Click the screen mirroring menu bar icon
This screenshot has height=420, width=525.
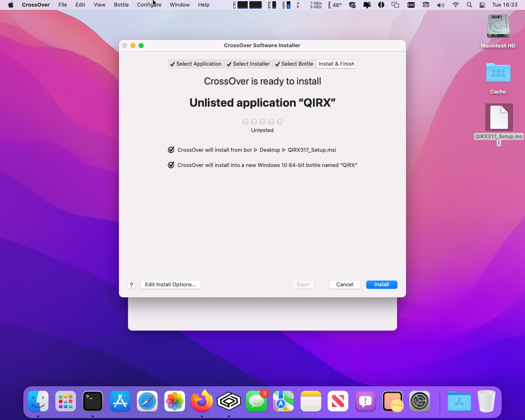click(x=395, y=5)
